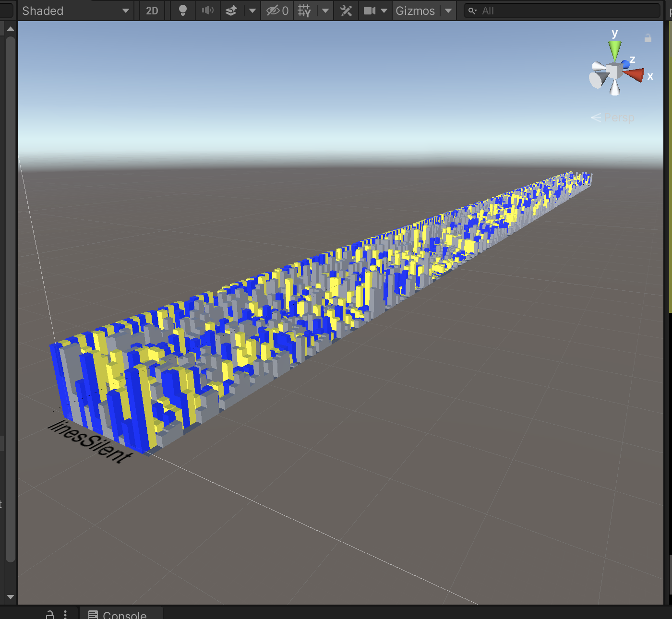Open the component tools wrench icon

(x=346, y=11)
